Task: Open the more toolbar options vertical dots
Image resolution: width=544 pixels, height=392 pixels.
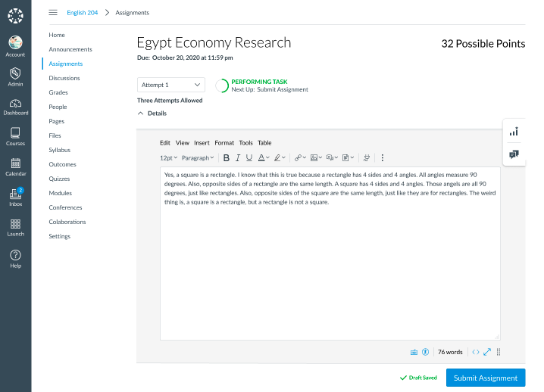Action: (383, 158)
